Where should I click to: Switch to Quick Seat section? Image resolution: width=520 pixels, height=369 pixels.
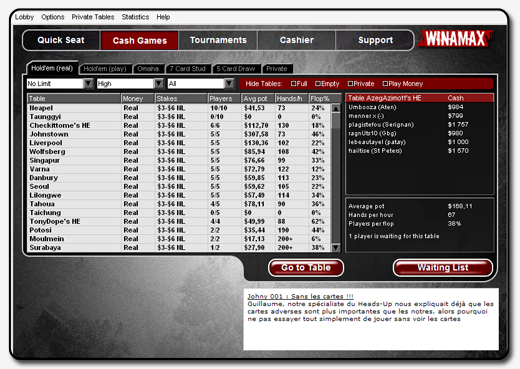pos(61,40)
